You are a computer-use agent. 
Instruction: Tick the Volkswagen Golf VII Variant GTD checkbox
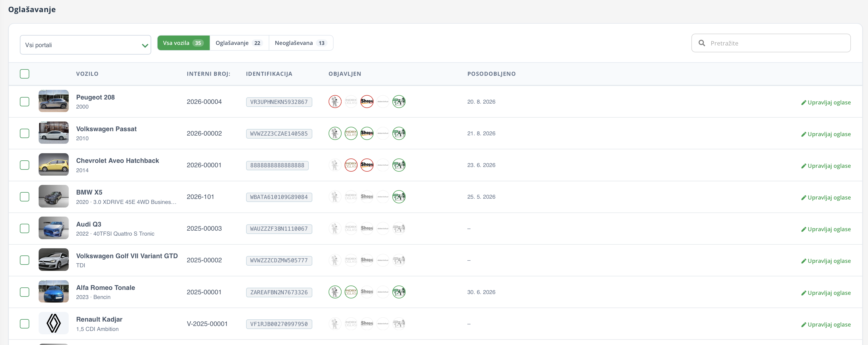(25, 260)
